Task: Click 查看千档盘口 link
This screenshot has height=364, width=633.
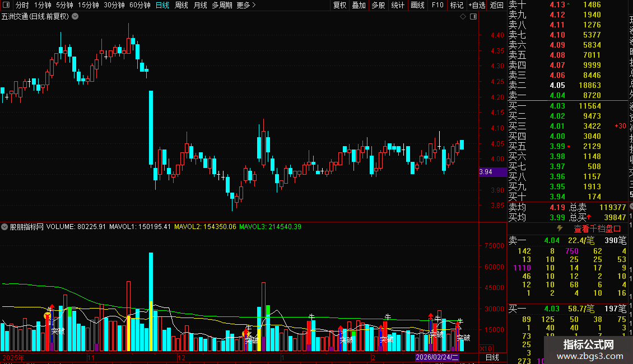Action: point(597,229)
